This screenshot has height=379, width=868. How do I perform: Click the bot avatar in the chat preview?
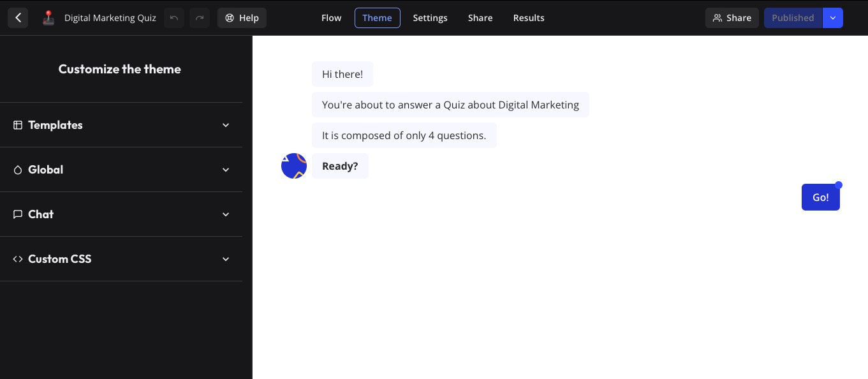tap(294, 166)
